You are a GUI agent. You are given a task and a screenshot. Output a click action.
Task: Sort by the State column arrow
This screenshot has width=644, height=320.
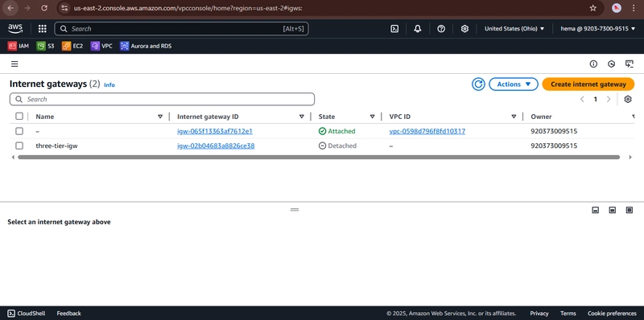tap(373, 117)
